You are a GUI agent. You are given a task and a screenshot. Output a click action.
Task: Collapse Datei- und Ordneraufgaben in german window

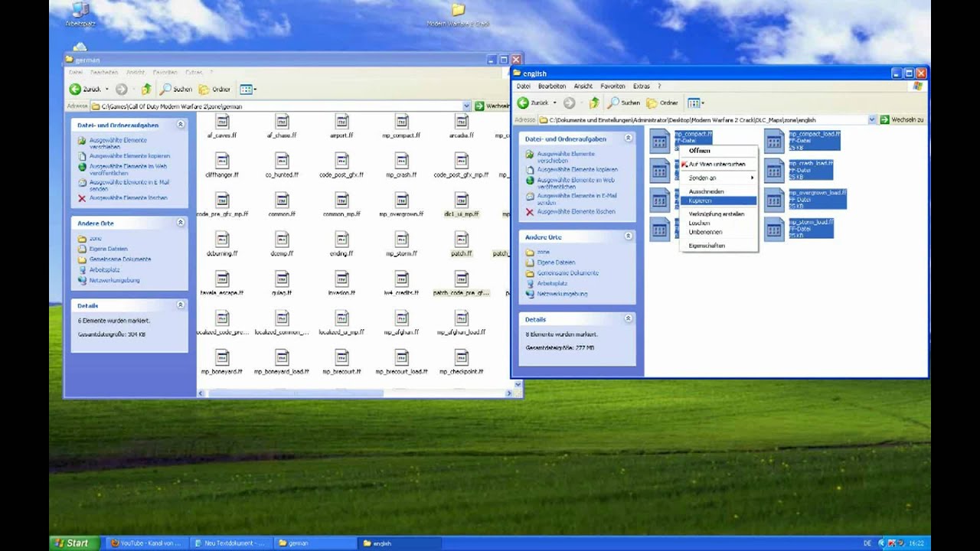coord(181,124)
